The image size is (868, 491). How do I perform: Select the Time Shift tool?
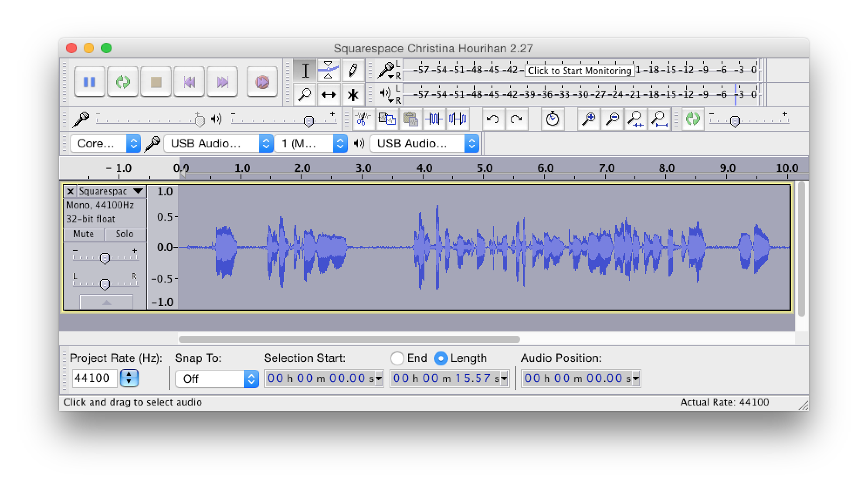329,94
